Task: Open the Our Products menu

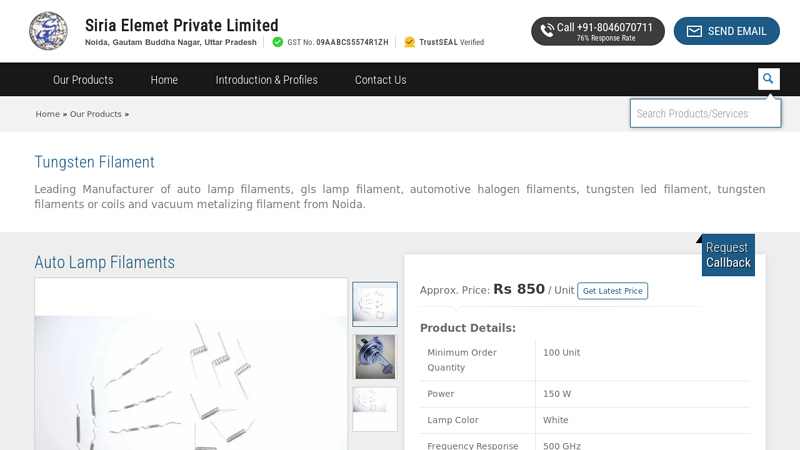Action: [83, 80]
